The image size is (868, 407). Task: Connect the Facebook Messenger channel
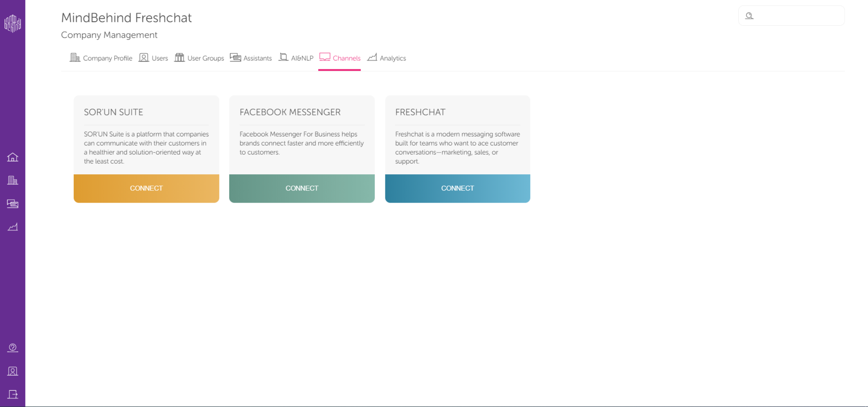(x=302, y=188)
